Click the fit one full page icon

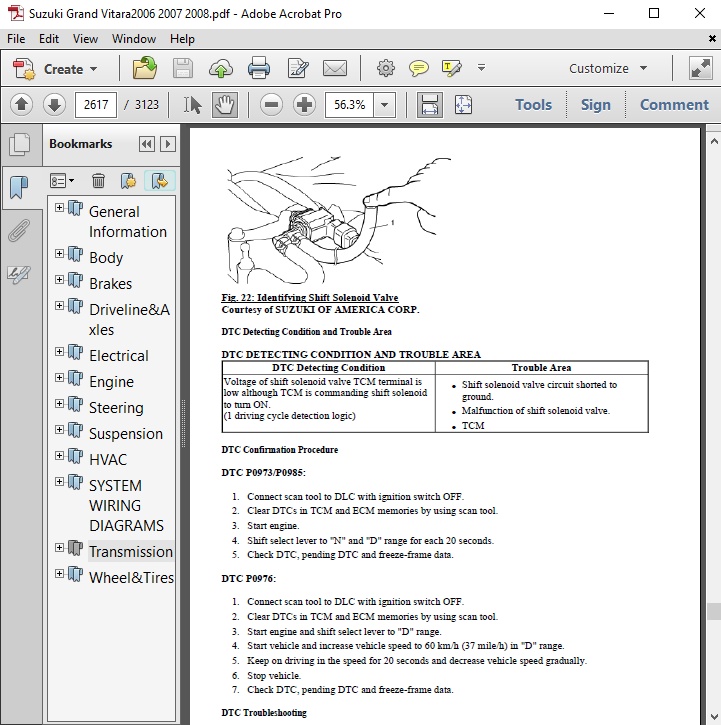tap(463, 105)
